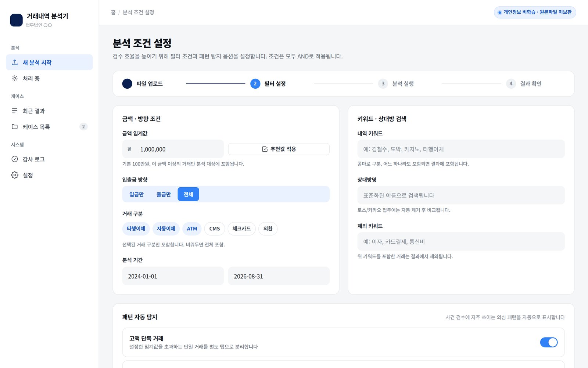Click the completed 파일 업로드 step circle

[127, 84]
